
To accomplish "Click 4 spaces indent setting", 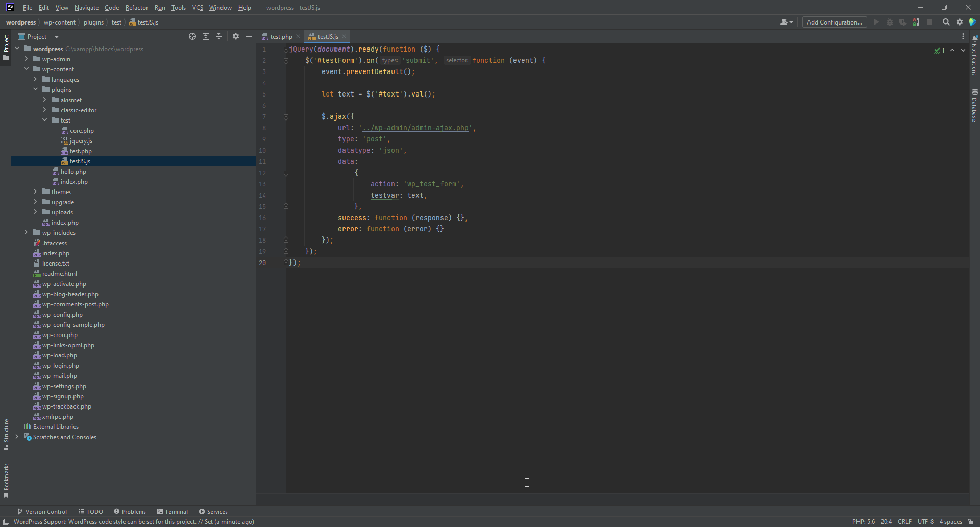I will [950, 522].
